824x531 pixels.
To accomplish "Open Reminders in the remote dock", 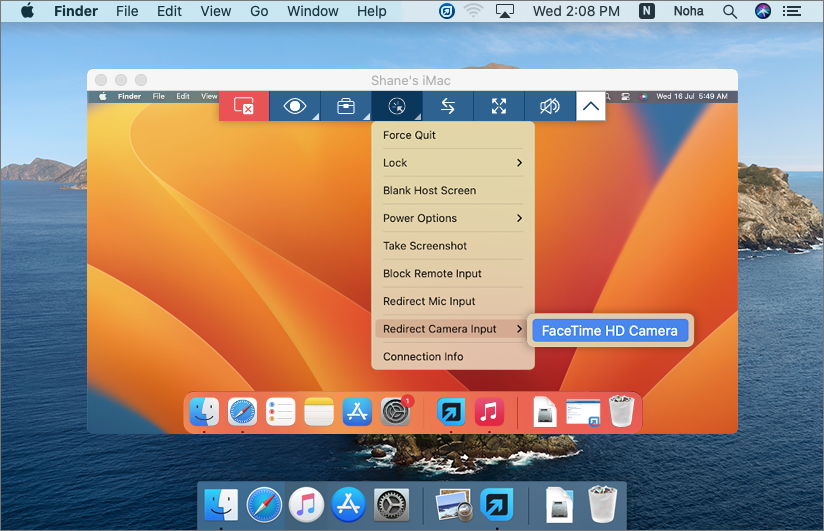I will coord(281,412).
